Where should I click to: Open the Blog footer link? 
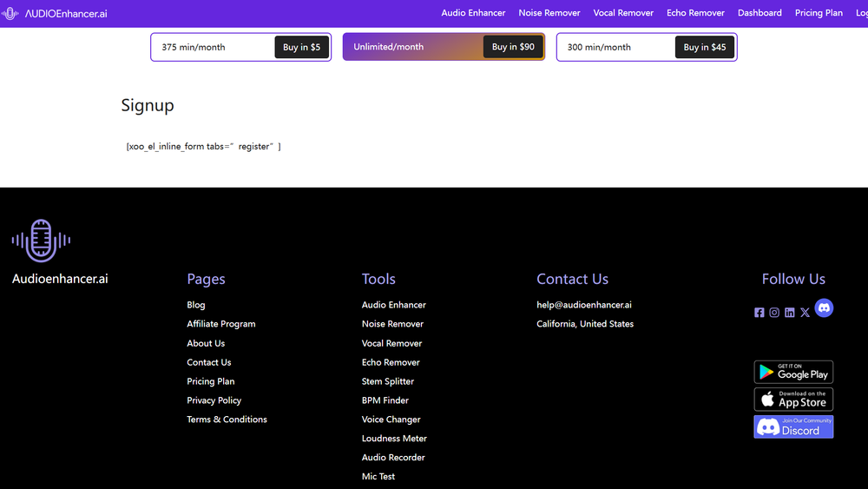click(196, 305)
